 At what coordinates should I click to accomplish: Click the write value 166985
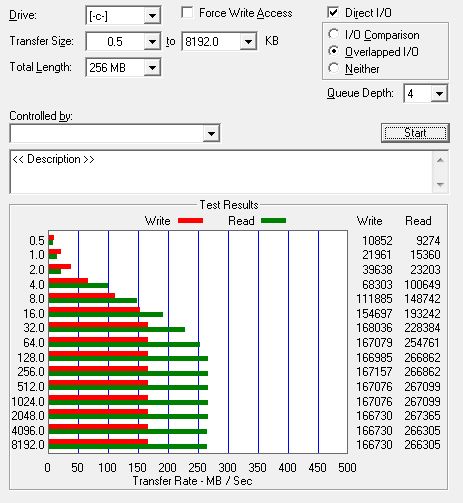[374, 358]
